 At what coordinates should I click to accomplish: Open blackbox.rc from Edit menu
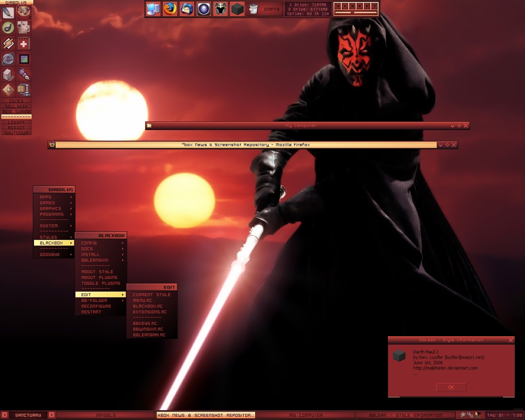tap(152, 306)
